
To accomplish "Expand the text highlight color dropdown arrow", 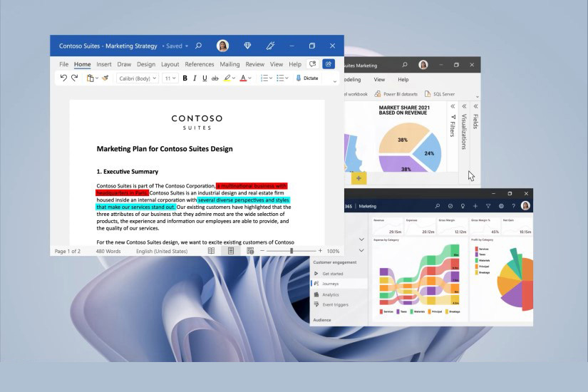I will pos(234,78).
